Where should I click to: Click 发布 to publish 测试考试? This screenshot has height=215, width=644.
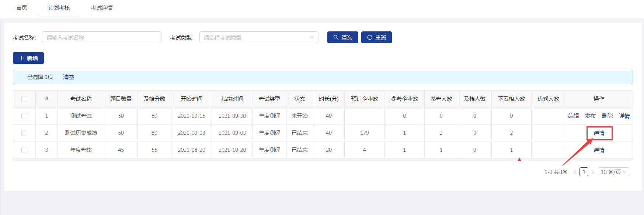tap(590, 116)
